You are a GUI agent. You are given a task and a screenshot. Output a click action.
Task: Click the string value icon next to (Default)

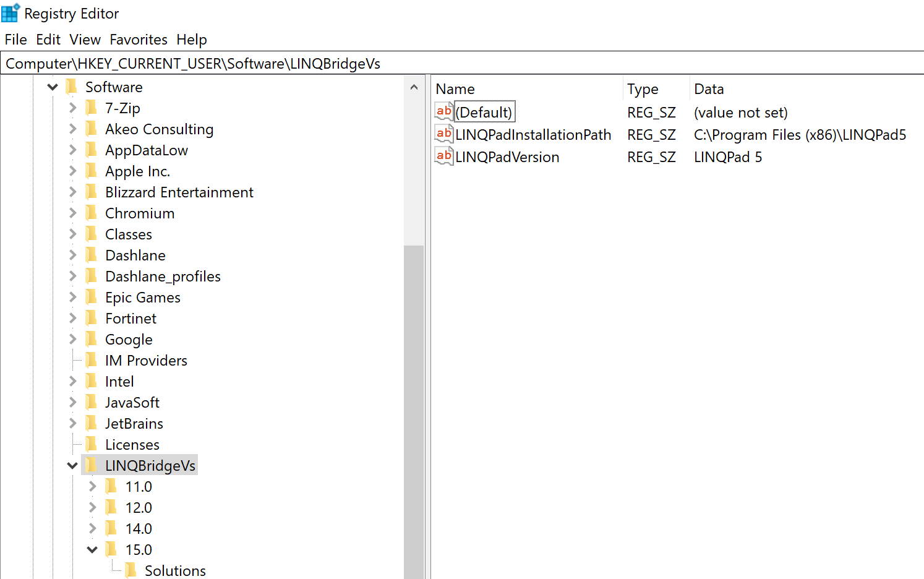[444, 112]
